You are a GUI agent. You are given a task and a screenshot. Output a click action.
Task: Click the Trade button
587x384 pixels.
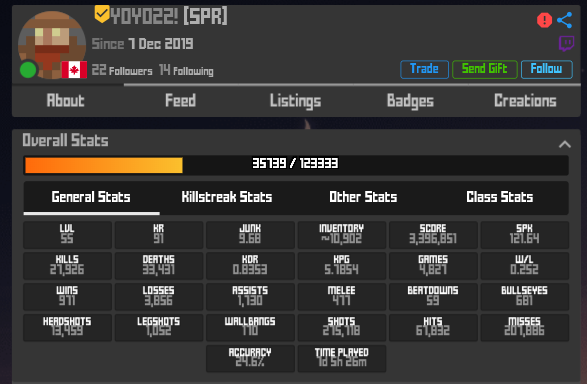tap(424, 69)
